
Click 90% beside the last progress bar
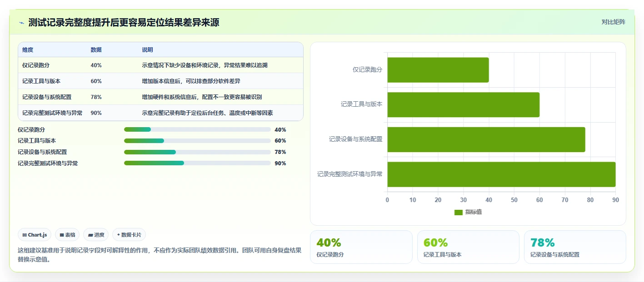280,163
